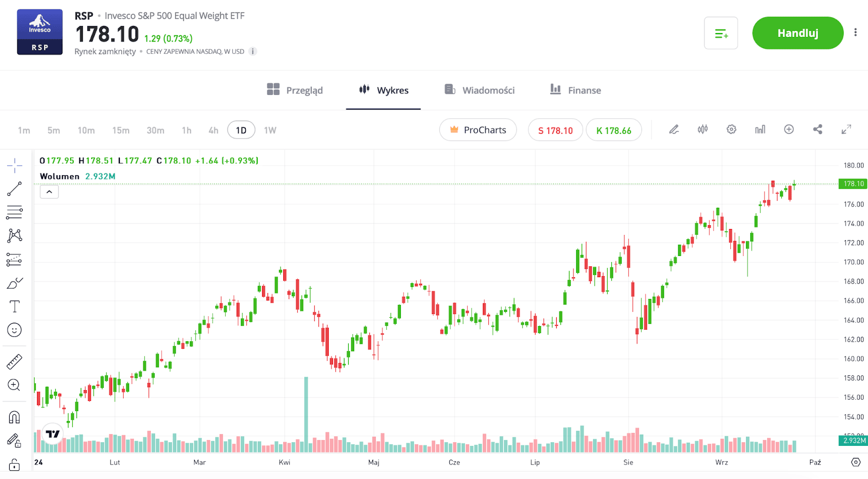Screen dimensions: 868x479
Task: Collapse the indicator legend chevron
Action: (49, 192)
